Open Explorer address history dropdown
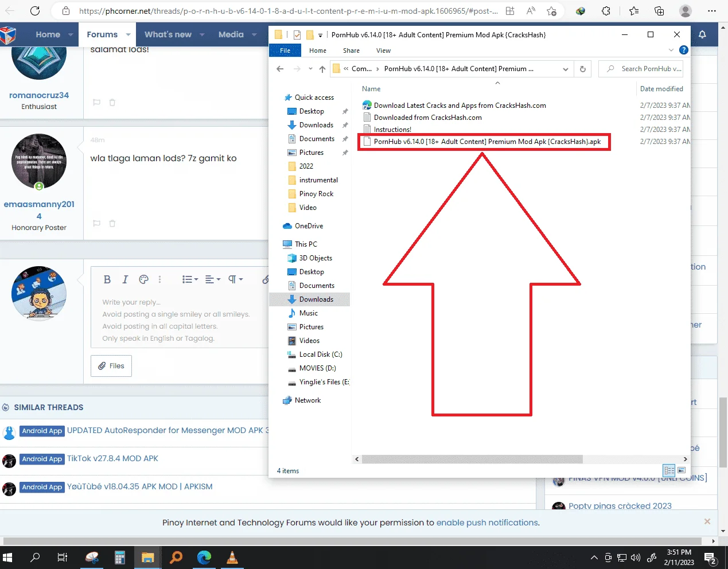 point(566,69)
